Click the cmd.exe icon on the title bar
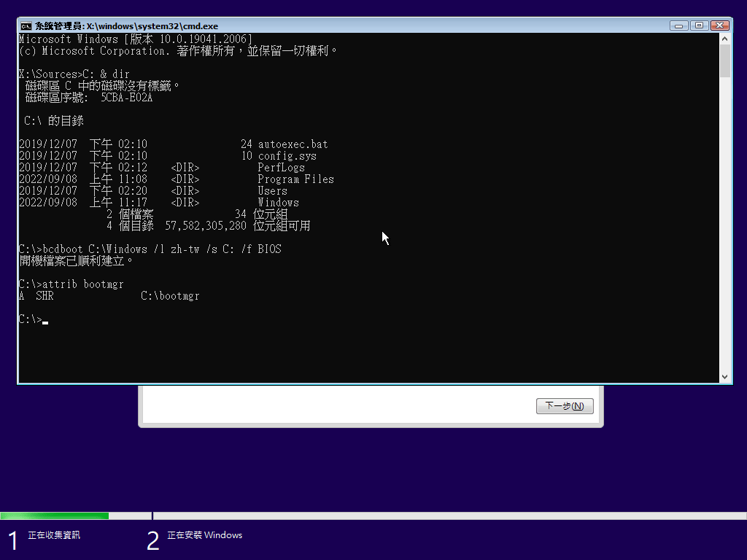747x560 pixels. point(24,24)
